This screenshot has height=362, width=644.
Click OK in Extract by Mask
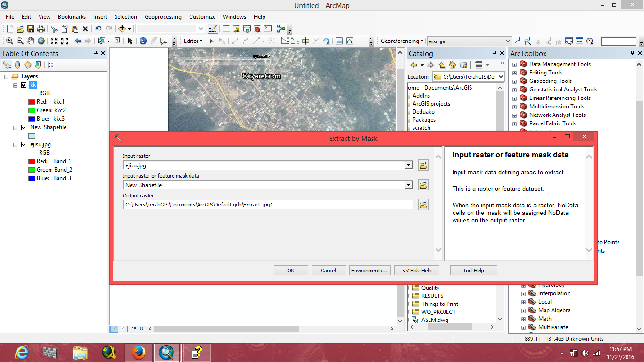point(291,271)
